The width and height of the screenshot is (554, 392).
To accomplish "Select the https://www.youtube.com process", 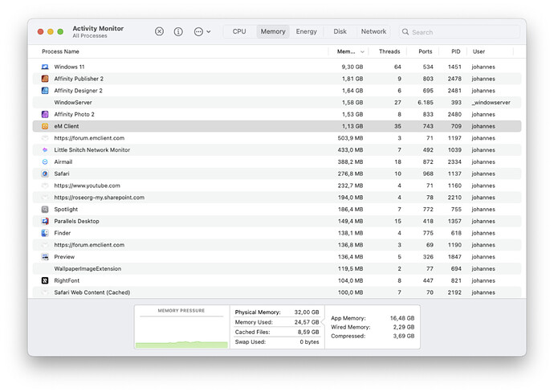I will click(x=277, y=186).
